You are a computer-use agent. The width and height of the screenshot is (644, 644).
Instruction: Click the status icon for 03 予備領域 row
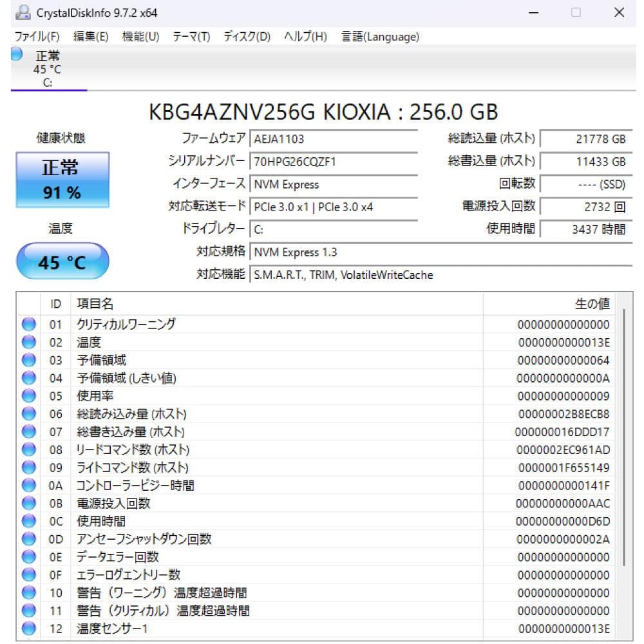[29, 360]
